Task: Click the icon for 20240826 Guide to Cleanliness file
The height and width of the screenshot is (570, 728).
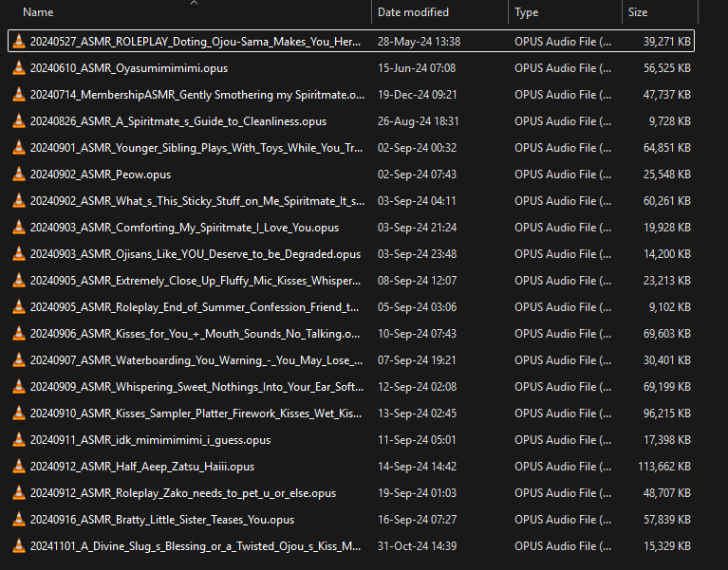Action: tap(19, 121)
